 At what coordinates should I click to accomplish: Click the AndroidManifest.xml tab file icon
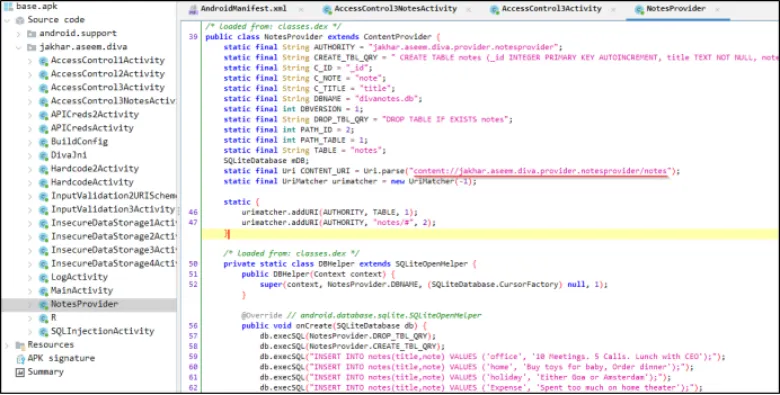193,9
